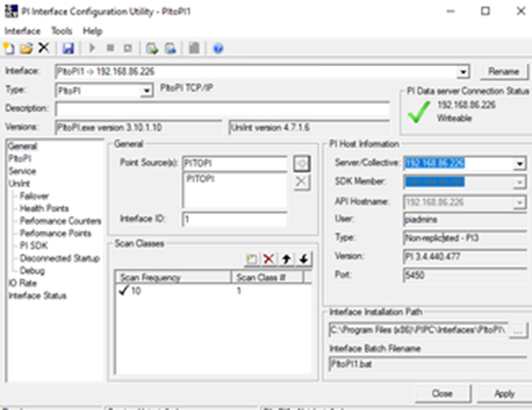Open the Interface dropdown list

pos(463,71)
